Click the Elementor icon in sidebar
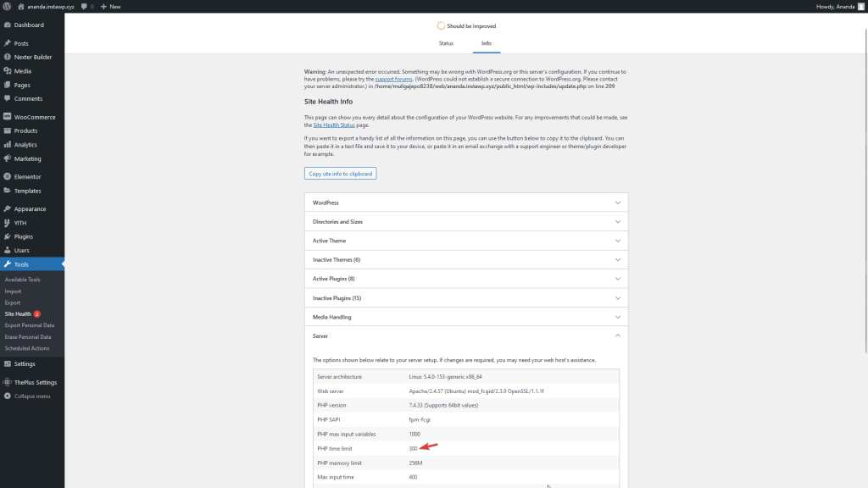This screenshot has height=488, width=868. (8, 176)
